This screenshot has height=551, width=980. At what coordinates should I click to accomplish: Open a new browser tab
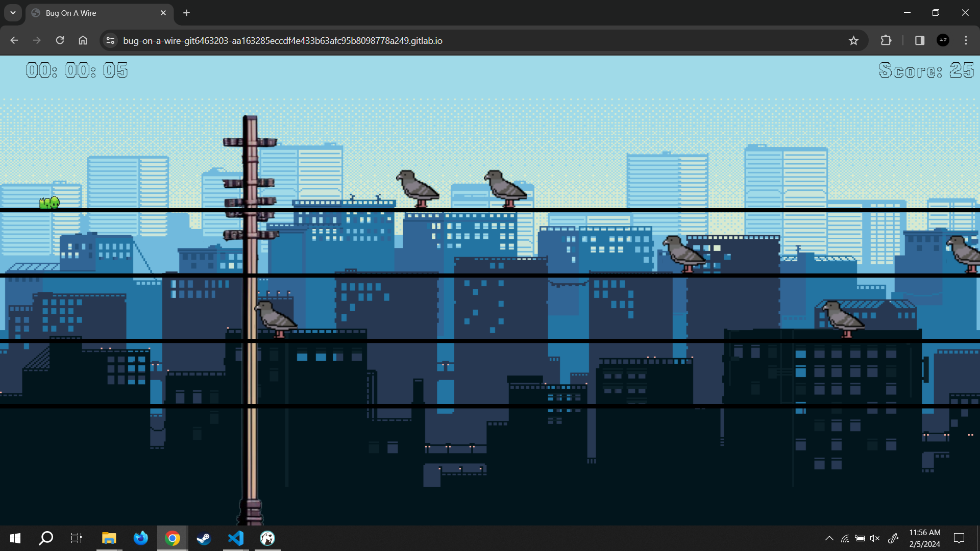pos(186,13)
